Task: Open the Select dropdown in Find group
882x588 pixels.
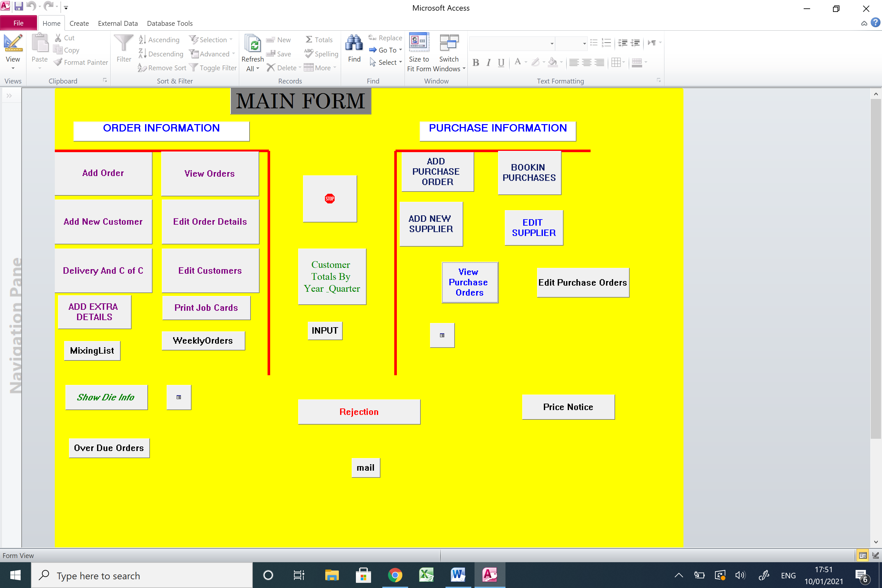Action: 400,62
